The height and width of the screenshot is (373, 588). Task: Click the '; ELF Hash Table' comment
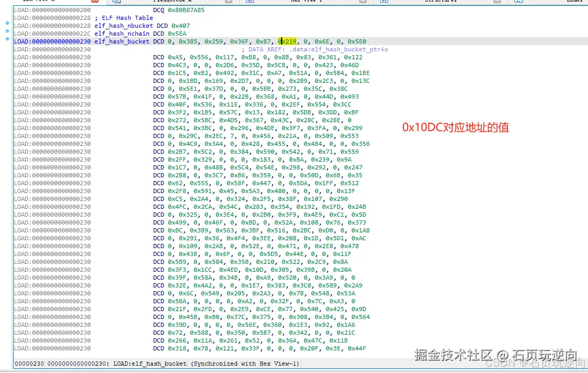click(124, 18)
